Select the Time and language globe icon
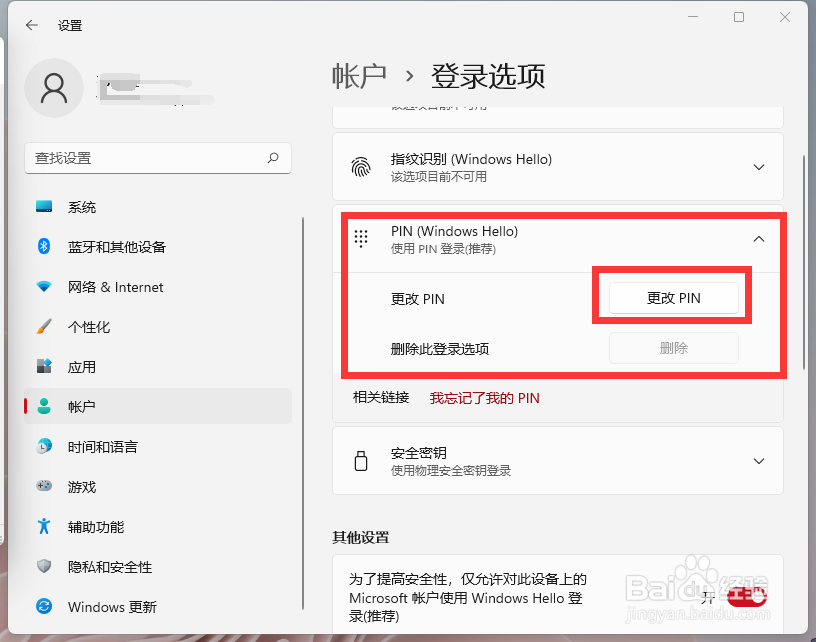816x642 pixels. pyautogui.click(x=44, y=446)
